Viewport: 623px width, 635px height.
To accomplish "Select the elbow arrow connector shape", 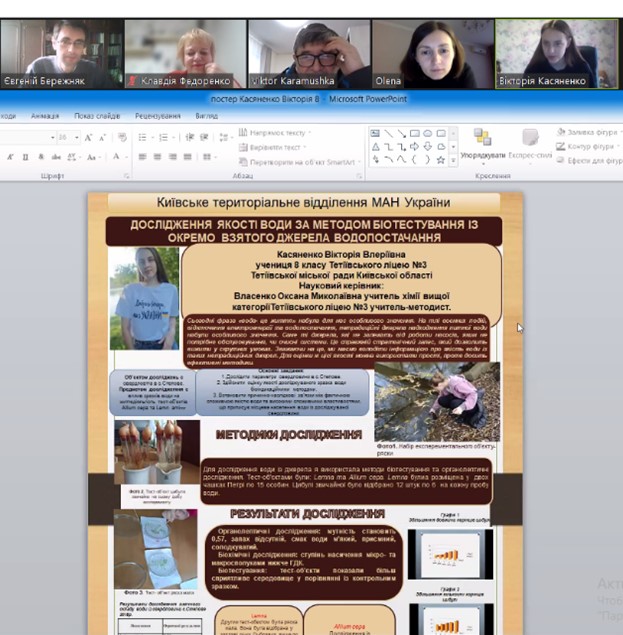I will (401, 147).
